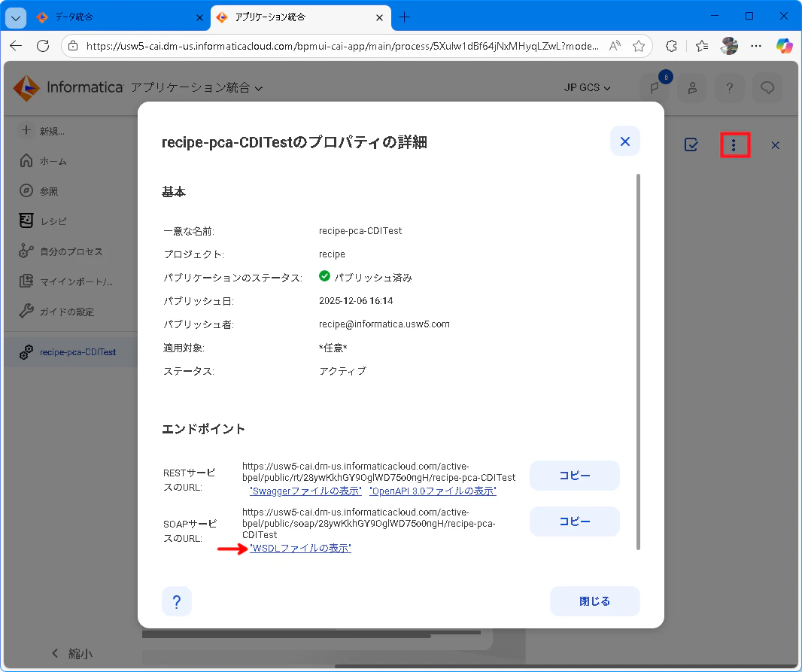Open the browser settings and more menu
Viewport: 802px width, 672px height.
pyautogui.click(x=756, y=46)
